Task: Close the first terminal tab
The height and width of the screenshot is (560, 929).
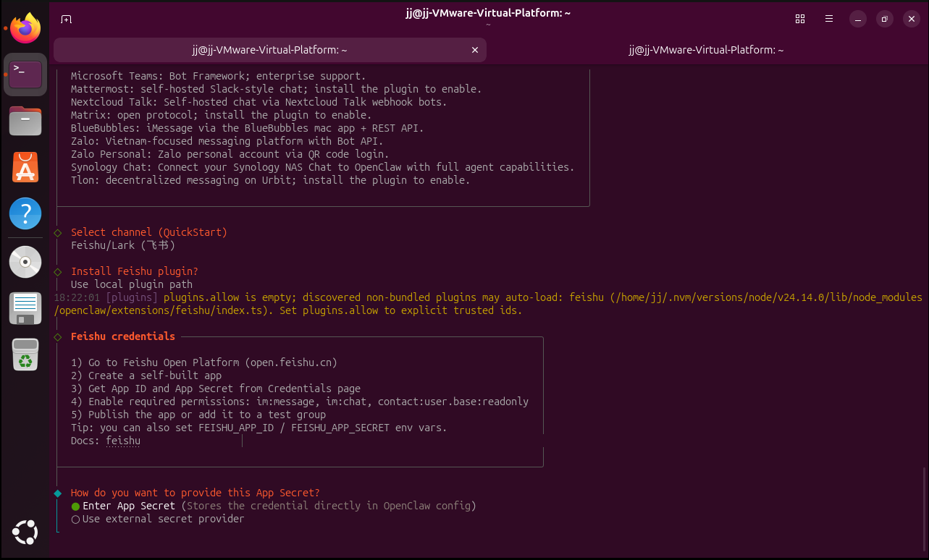Action: point(475,50)
